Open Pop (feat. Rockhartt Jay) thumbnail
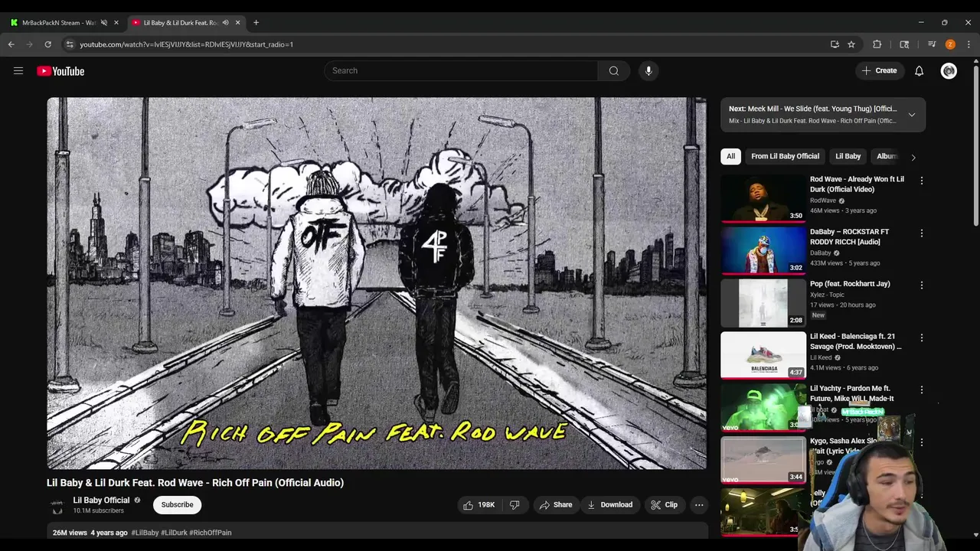Screen dimensions: 980x551 763,303
